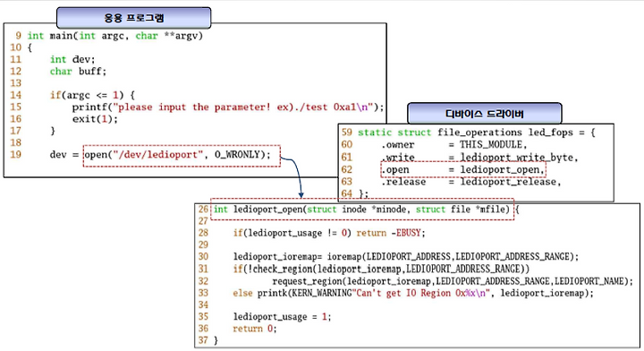This screenshot has width=644, height=351.
Task: Click line number 59 in driver struct
Action: 347,133
